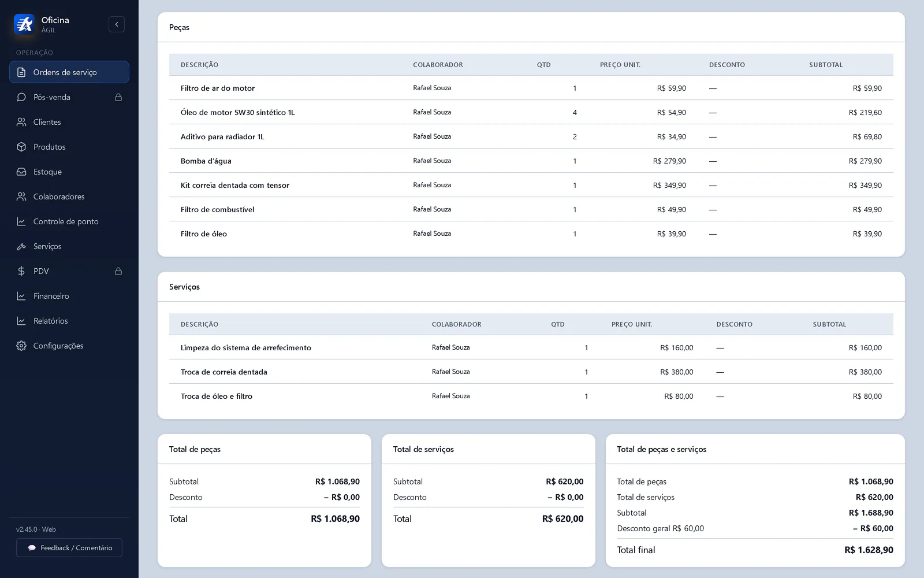Click the PREÇO UNIT. header in Peças table
The width and height of the screenshot is (924, 578).
(x=620, y=65)
